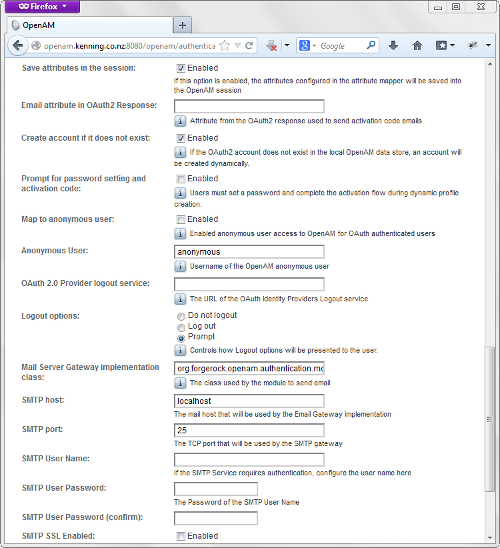Click the magnifier search icon
500x548 pixels.
tap(371, 45)
